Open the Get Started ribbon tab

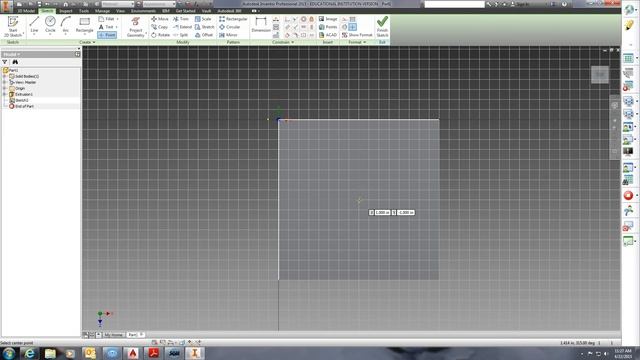click(x=185, y=11)
